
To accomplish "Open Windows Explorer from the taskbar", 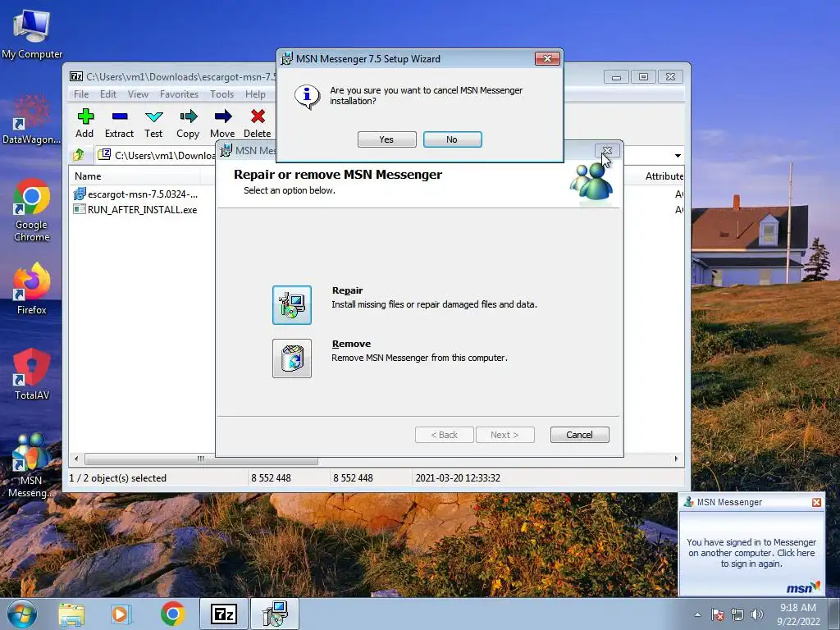I will [71, 614].
